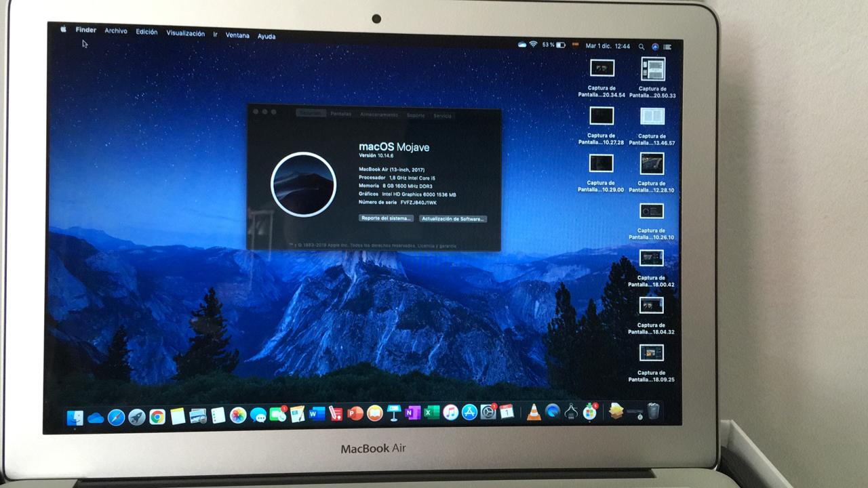This screenshot has width=868, height=488.
Task: Open the Trash in the Dock
Action: 653,411
